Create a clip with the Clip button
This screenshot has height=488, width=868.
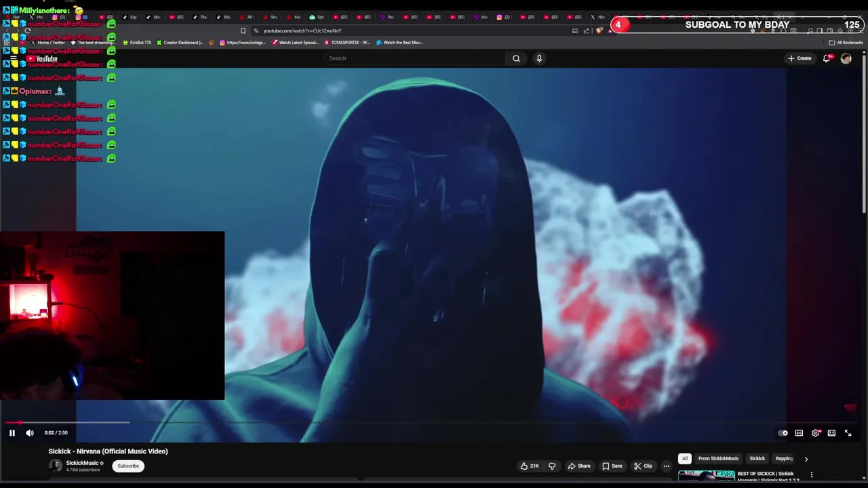tap(643, 466)
